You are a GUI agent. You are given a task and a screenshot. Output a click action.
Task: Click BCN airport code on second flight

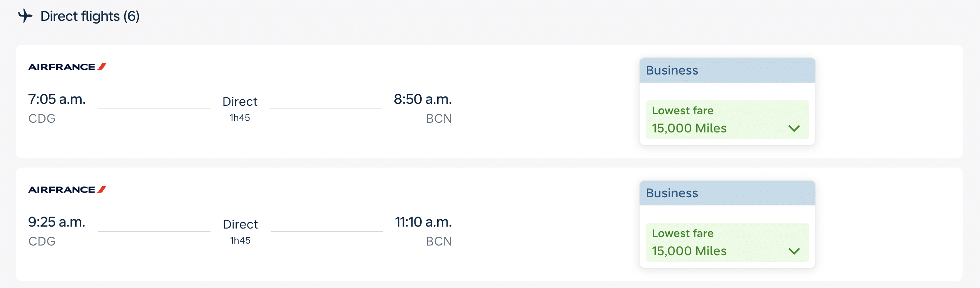[x=438, y=241]
